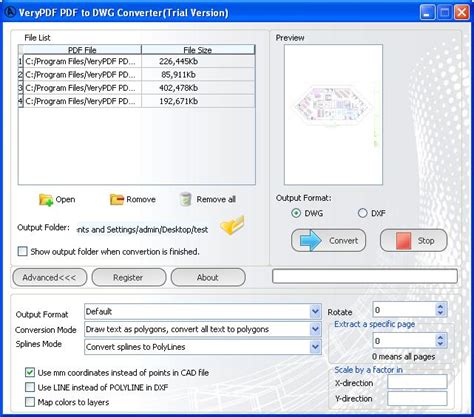Click the Open text label

tap(65, 200)
